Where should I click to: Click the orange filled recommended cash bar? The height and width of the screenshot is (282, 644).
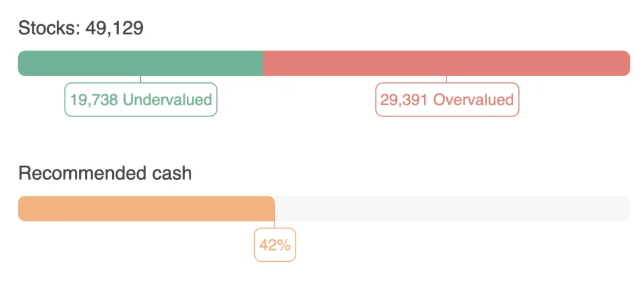pos(146,209)
